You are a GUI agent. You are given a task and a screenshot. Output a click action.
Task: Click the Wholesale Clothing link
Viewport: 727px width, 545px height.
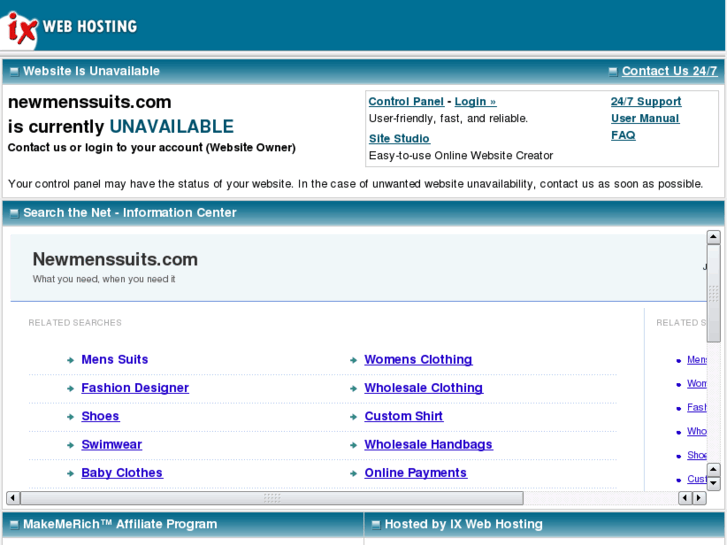tap(424, 388)
